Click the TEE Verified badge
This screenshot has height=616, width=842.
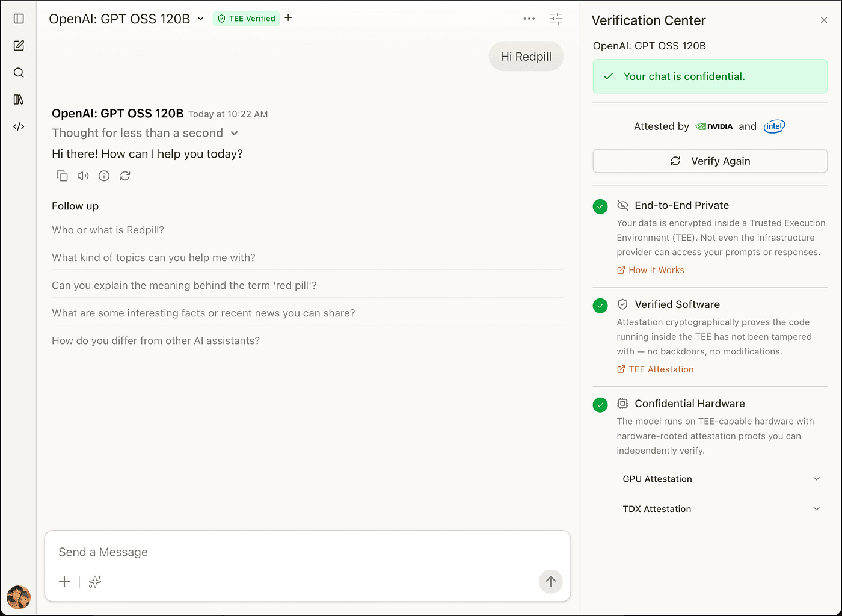246,19
